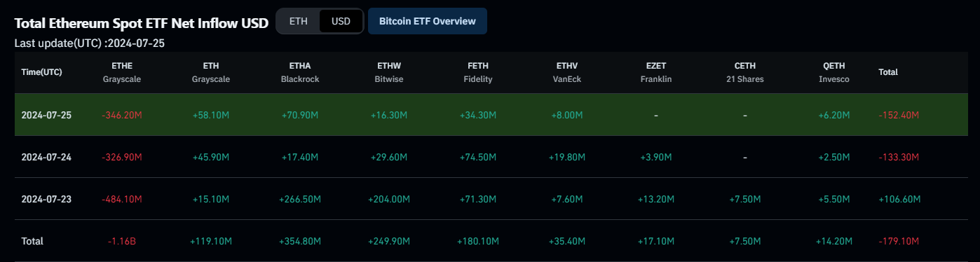Click the -1.16B ETHE total value
Image resolution: width=980 pixels, height=262 pixels.
click(122, 241)
